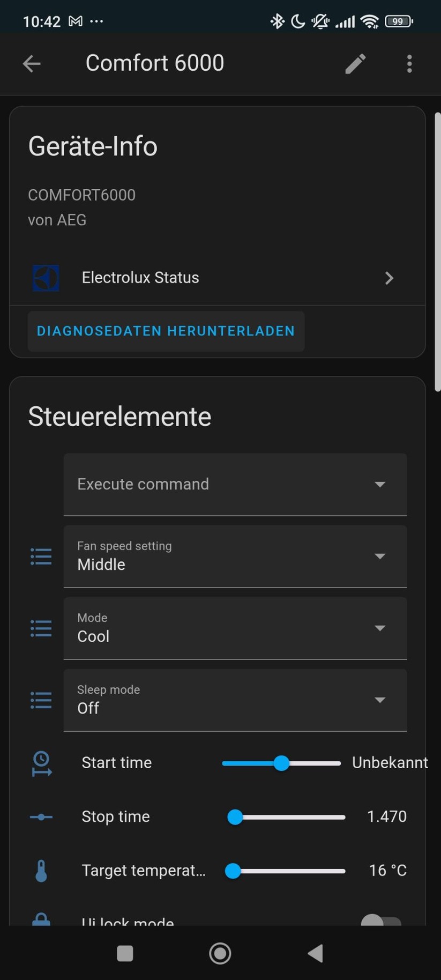Image resolution: width=441 pixels, height=980 pixels.
Task: Click the Start time clock icon
Action: pos(41,763)
